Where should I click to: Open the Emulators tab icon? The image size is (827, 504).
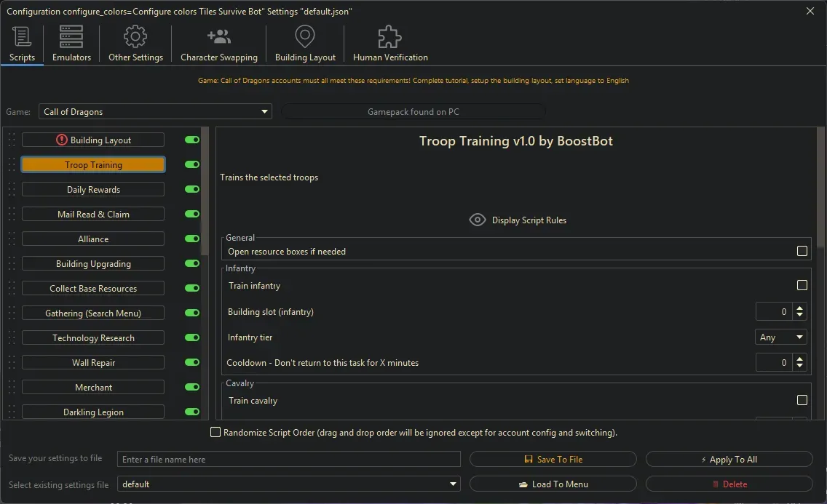(71, 34)
